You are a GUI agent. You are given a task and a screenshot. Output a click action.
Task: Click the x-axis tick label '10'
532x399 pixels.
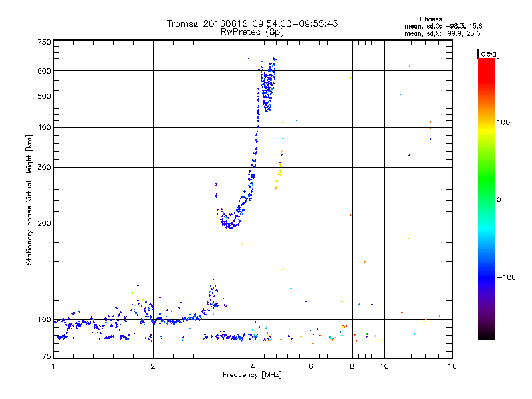pyautogui.click(x=384, y=366)
